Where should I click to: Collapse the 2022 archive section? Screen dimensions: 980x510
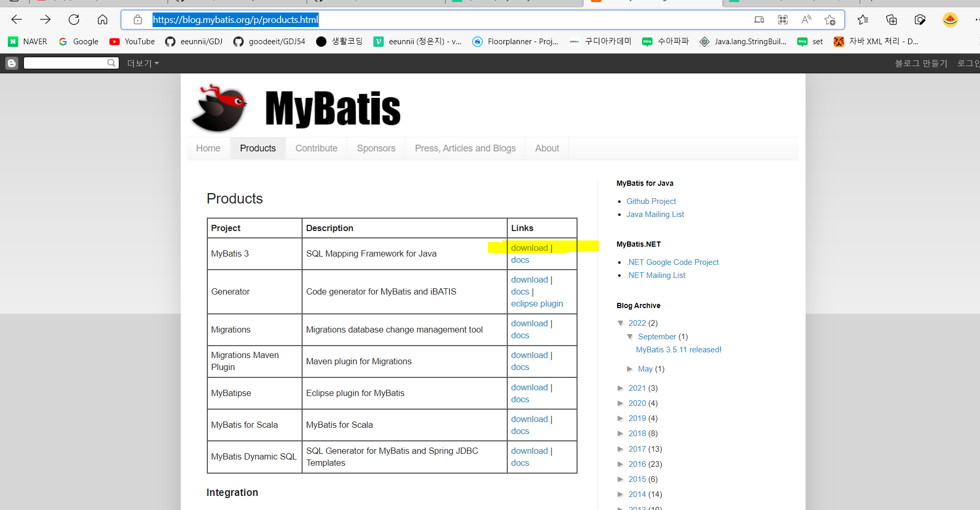(x=621, y=323)
